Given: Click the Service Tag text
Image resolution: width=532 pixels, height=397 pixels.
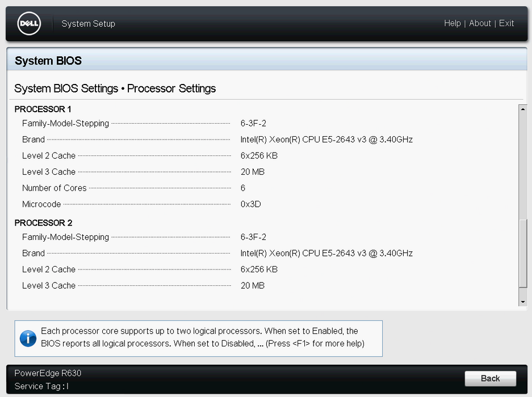Looking at the screenshot, I should pos(41,386).
